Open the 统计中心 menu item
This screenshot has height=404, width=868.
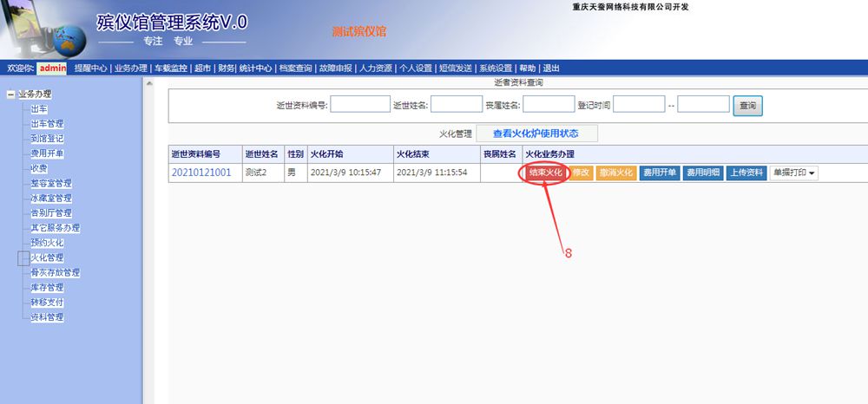(255, 68)
